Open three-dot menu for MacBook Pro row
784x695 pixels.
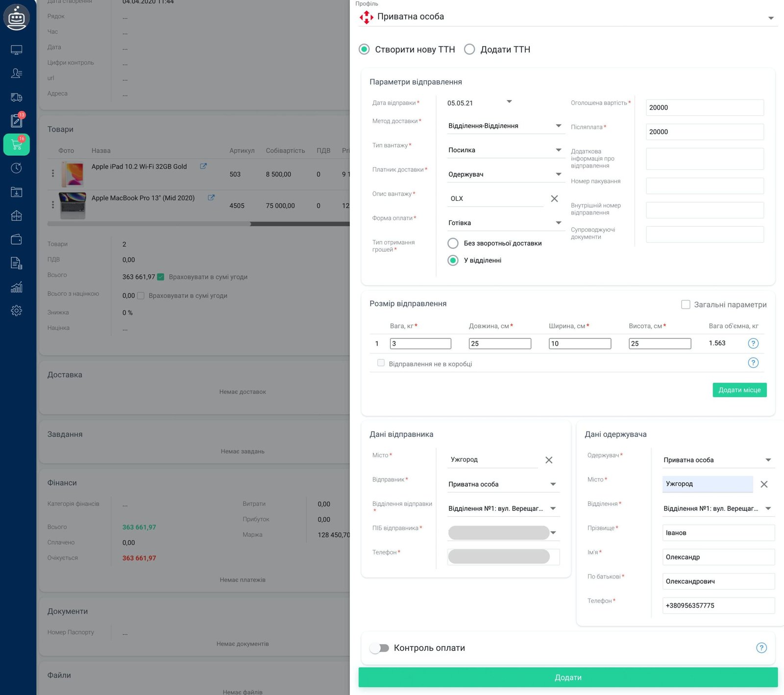[53, 205]
